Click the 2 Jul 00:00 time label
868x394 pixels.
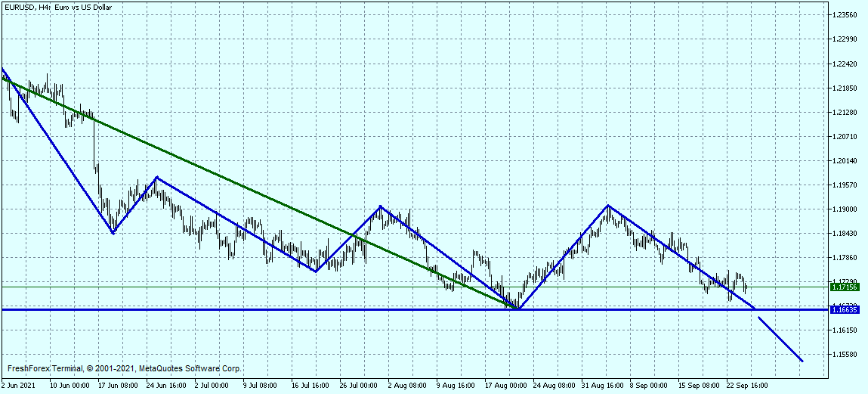click(212, 385)
